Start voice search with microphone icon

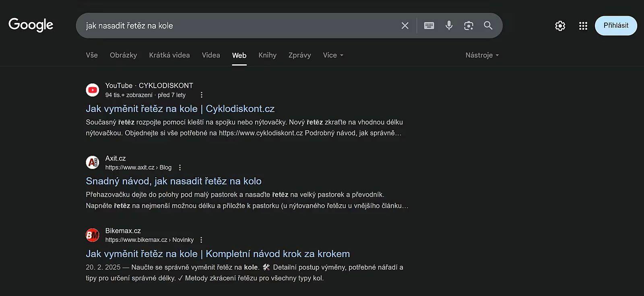(x=449, y=26)
